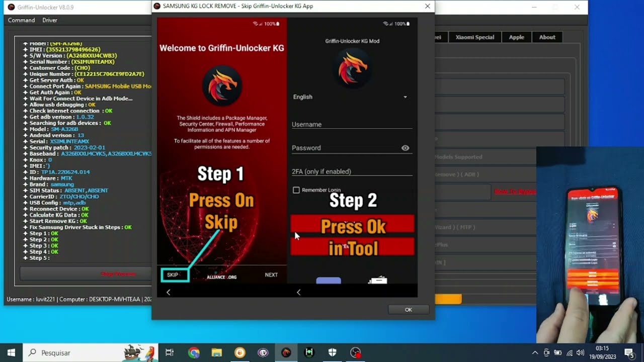Click the 2FA (only if enabled) field
This screenshot has height=362, width=644.
[352, 171]
